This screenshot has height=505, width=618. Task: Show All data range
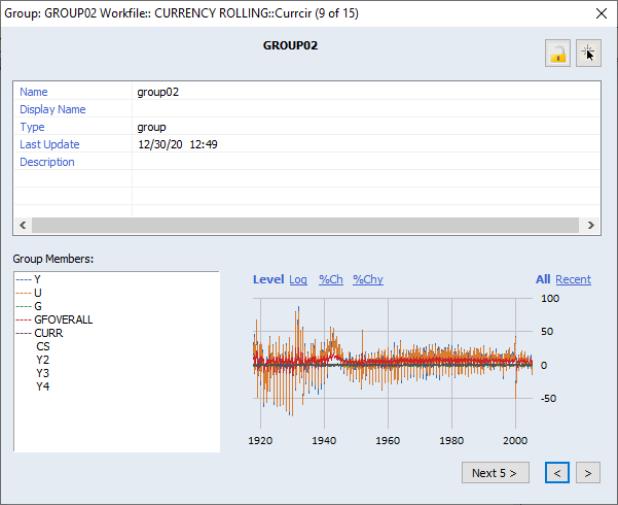[543, 280]
